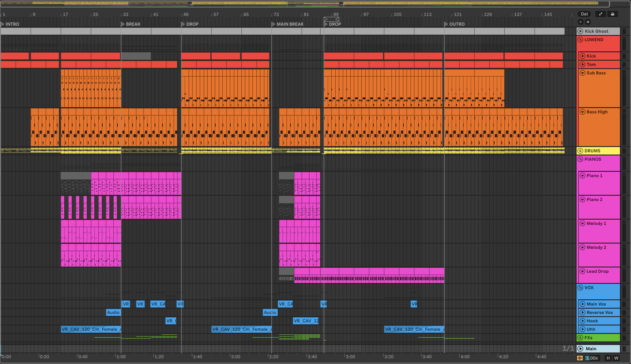
Task: Select the Uhh clip near bar 103
Action: coord(414,329)
